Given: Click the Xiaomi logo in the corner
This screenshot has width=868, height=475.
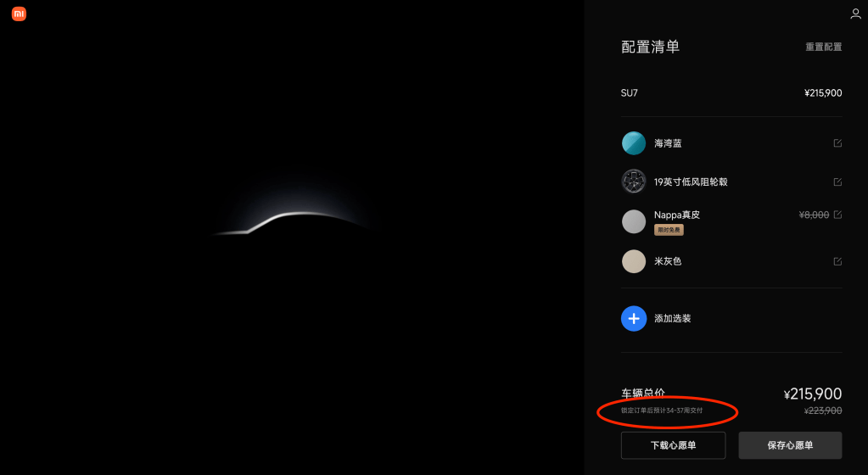Looking at the screenshot, I should pos(19,14).
